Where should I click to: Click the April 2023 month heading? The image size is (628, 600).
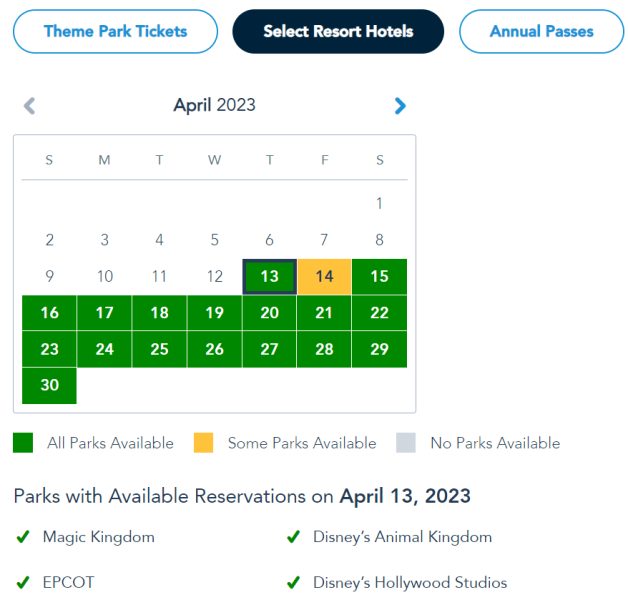click(214, 105)
